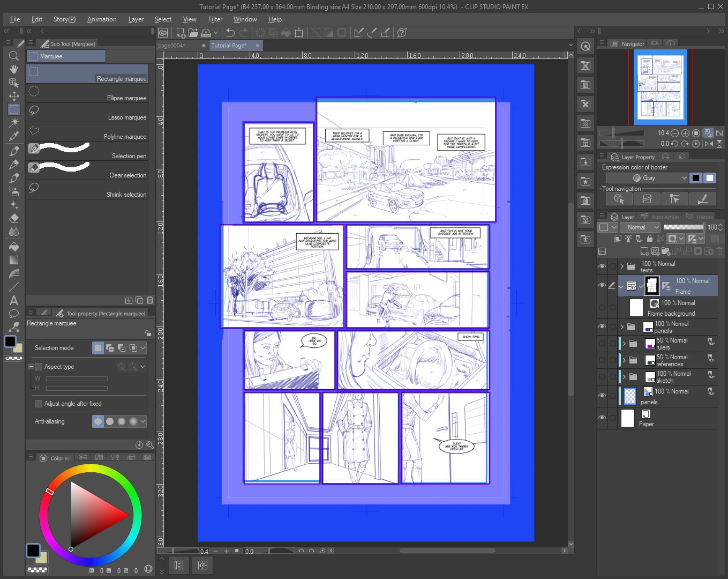Viewport: 728px width, 579px height.
Task: Select the Move (Hand) tool
Action: pyautogui.click(x=14, y=69)
